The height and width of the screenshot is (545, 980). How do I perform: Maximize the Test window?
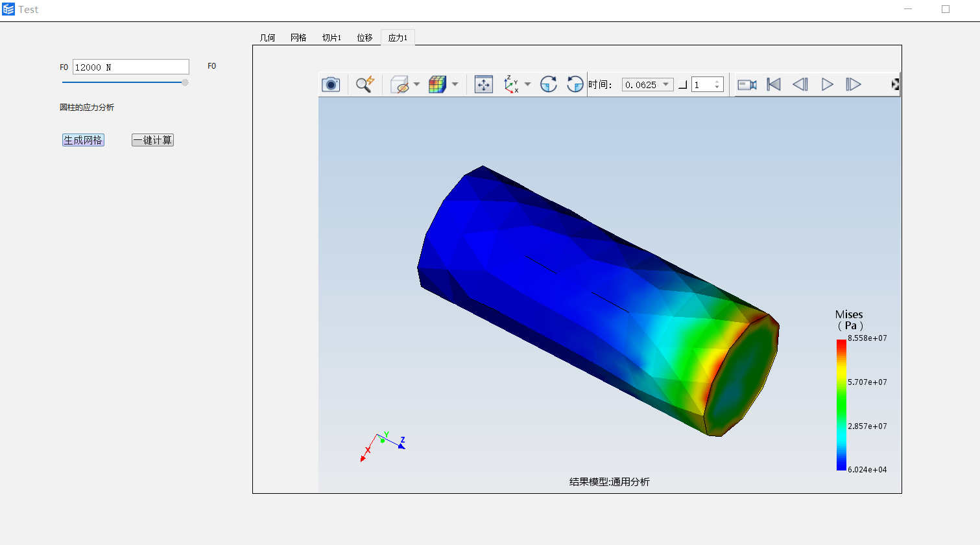click(x=946, y=9)
